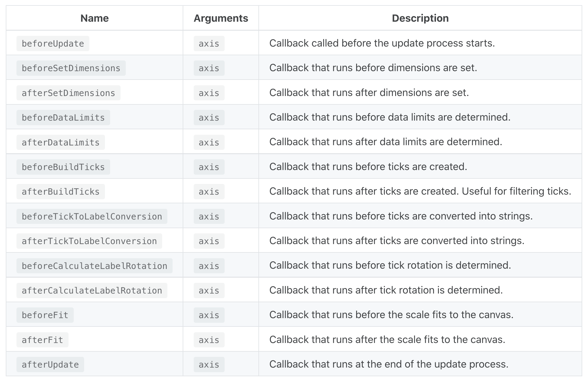Click the Arguments column header
Image resolution: width=588 pixels, height=380 pixels.
pos(221,18)
